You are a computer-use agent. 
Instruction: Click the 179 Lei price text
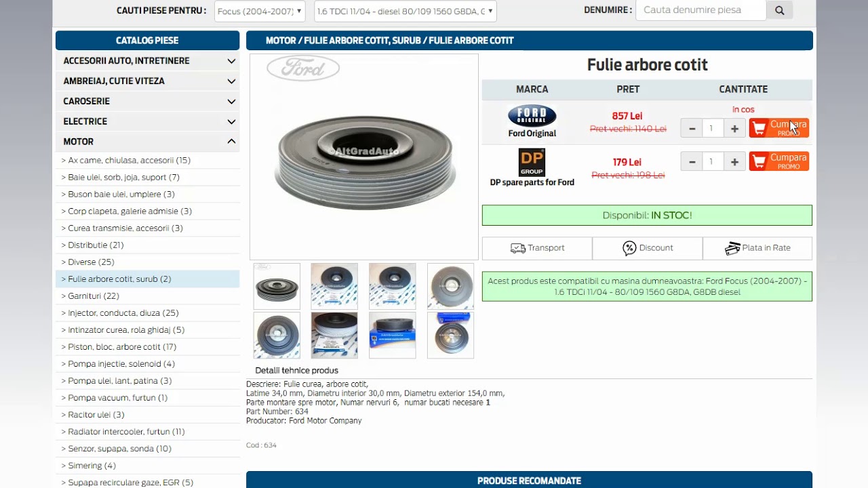627,163
